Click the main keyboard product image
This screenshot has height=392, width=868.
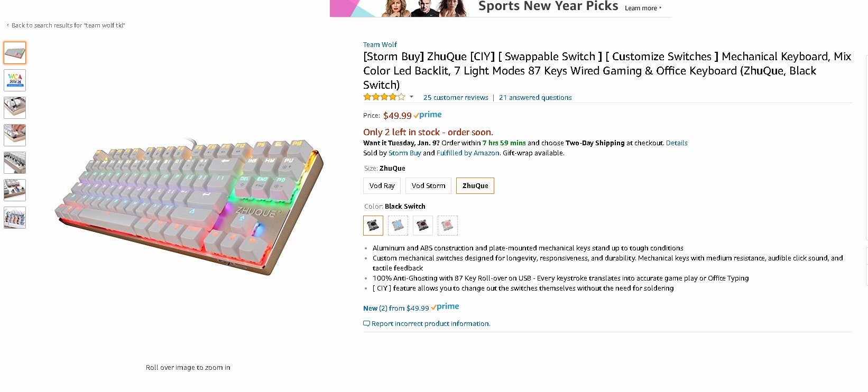pos(188,206)
